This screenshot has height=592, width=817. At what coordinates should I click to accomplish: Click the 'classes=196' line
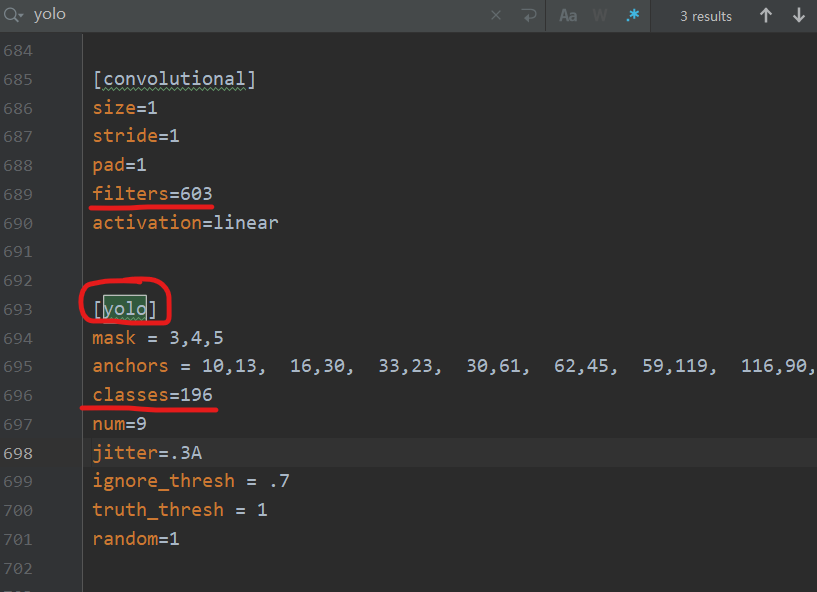point(152,395)
